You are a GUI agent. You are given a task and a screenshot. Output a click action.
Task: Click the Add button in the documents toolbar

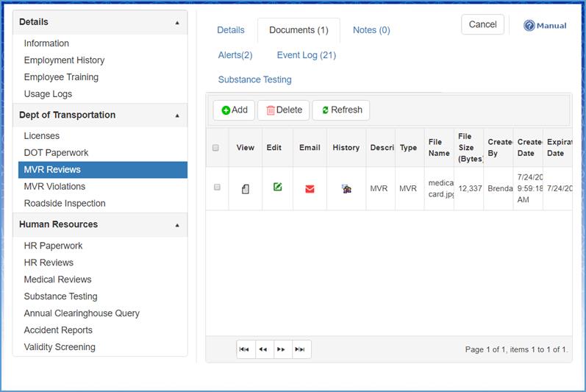235,110
